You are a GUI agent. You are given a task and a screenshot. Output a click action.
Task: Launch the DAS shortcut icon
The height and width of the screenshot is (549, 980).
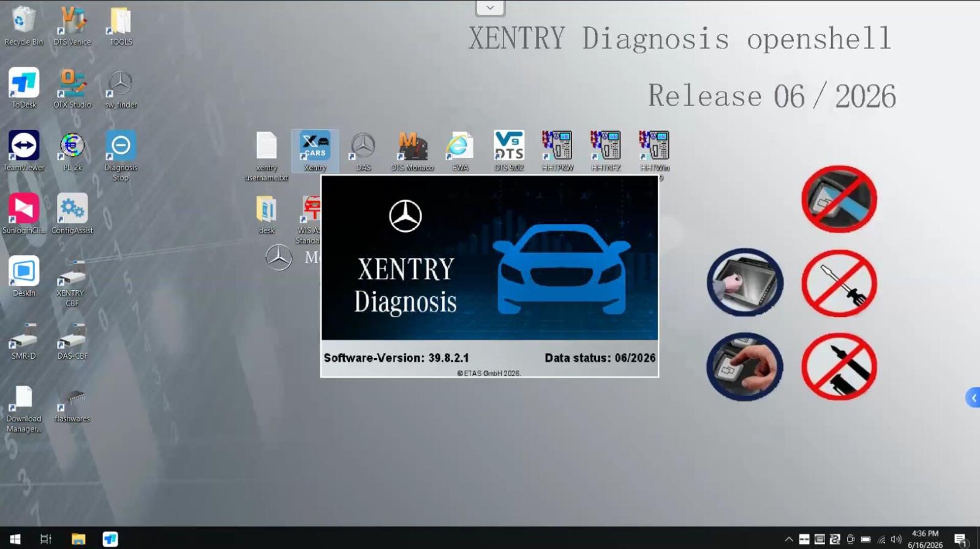pos(363,151)
